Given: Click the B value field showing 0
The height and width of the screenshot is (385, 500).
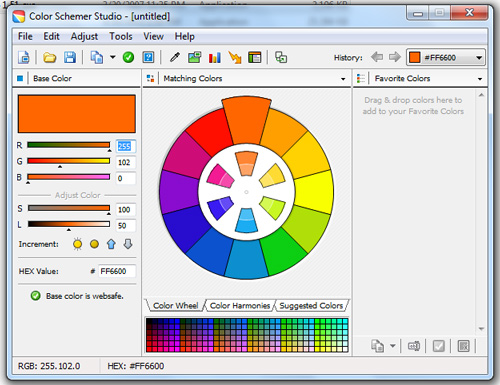Looking at the screenshot, I should click(126, 178).
